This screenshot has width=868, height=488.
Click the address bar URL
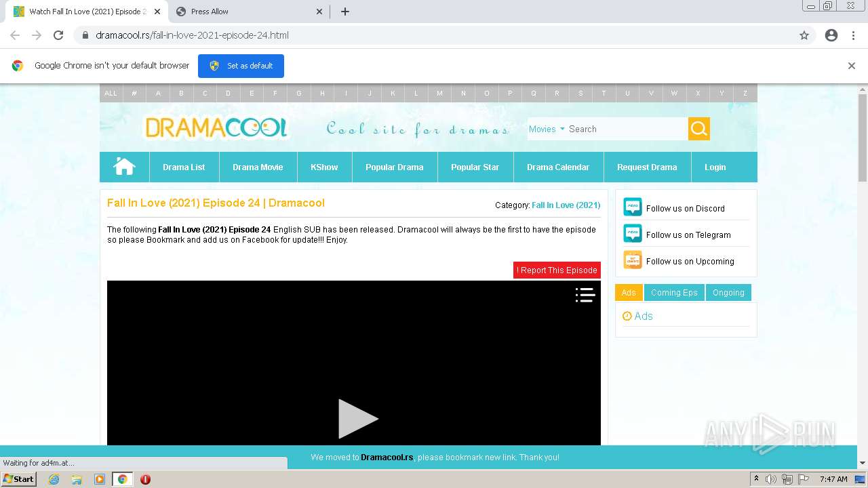point(192,35)
